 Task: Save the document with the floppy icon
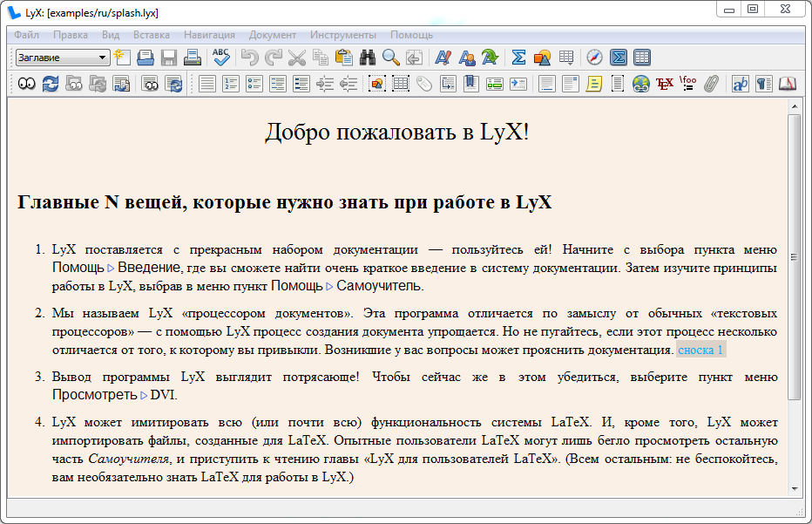click(x=169, y=58)
